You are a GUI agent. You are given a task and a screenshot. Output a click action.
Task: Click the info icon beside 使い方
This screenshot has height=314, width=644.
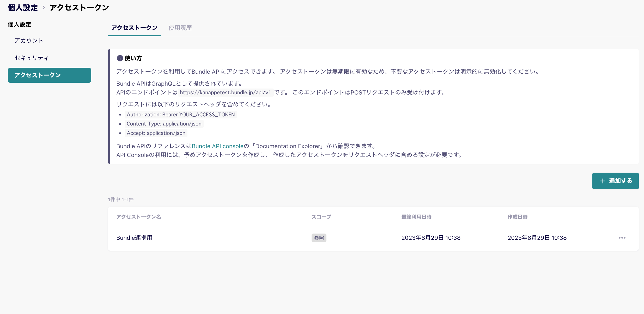120,58
